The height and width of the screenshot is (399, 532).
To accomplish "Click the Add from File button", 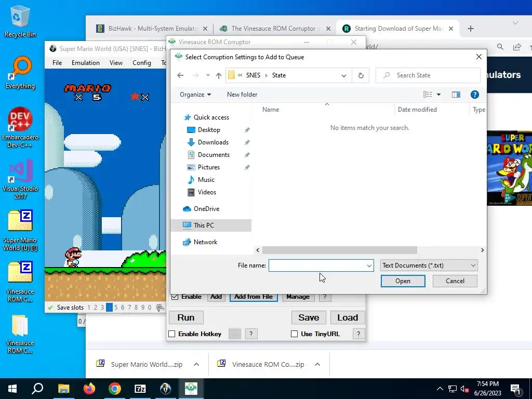I will [x=254, y=297].
